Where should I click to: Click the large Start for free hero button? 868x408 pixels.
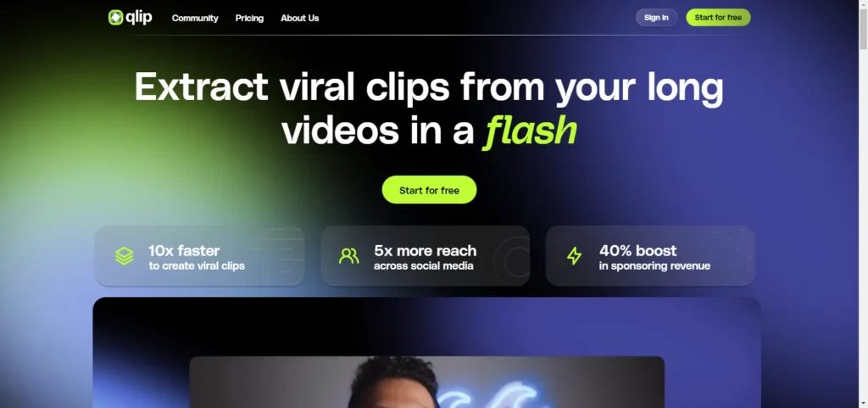coord(429,190)
